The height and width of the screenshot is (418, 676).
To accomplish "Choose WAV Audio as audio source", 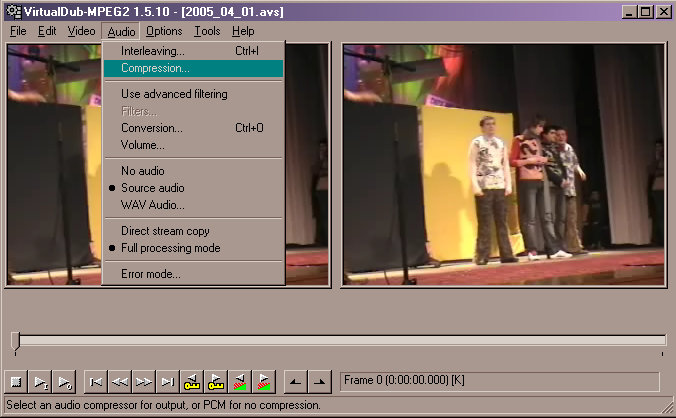I will coord(152,205).
